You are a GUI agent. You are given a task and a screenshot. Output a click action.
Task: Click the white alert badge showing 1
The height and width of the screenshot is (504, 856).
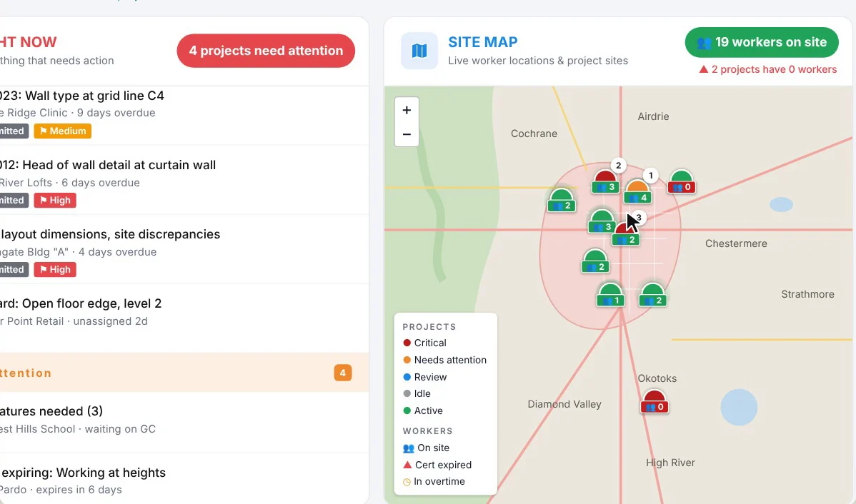[x=650, y=176]
